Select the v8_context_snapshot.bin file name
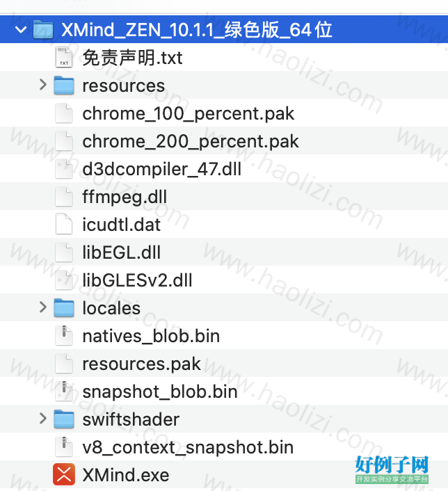Screen dimensions: 448x491 (x=188, y=448)
